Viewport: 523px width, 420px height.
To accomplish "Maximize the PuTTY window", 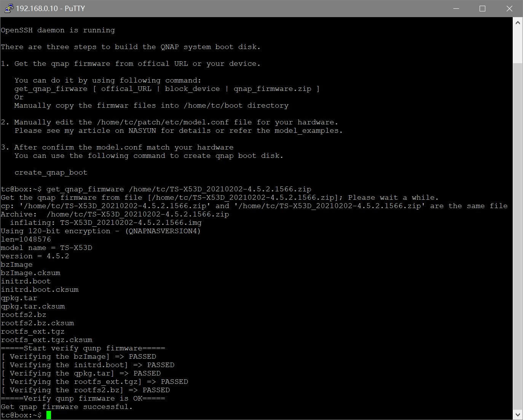I will [482, 8].
